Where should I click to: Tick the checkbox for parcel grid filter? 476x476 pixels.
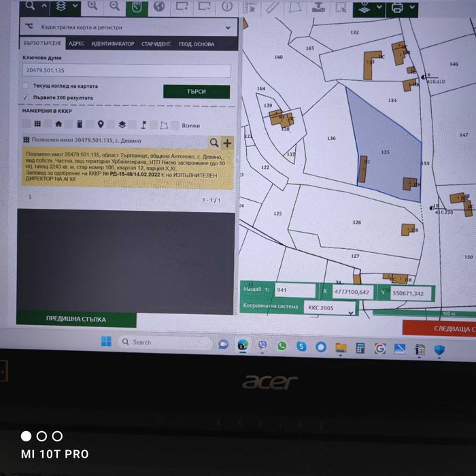pyautogui.click(x=27, y=123)
